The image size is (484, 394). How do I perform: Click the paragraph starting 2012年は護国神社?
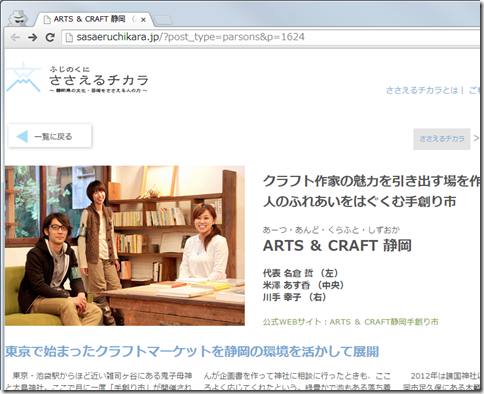coord(441,381)
